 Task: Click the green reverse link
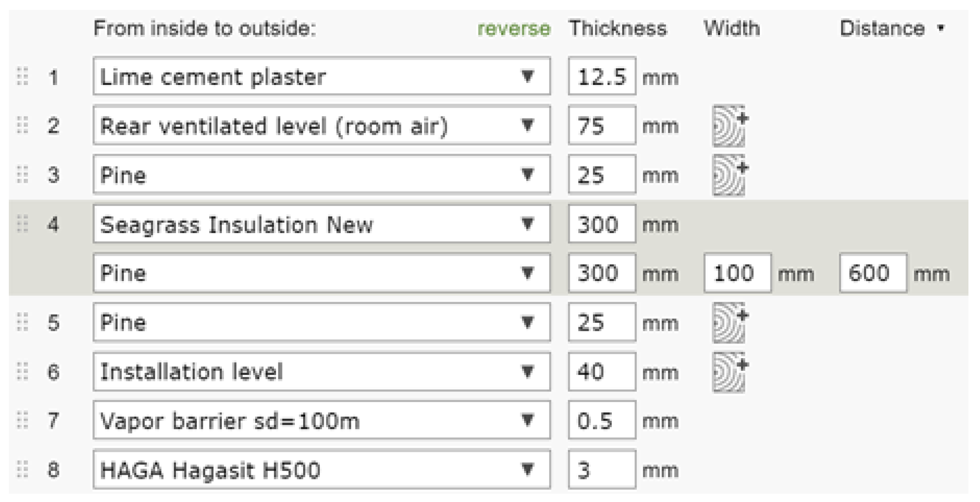[x=513, y=29]
